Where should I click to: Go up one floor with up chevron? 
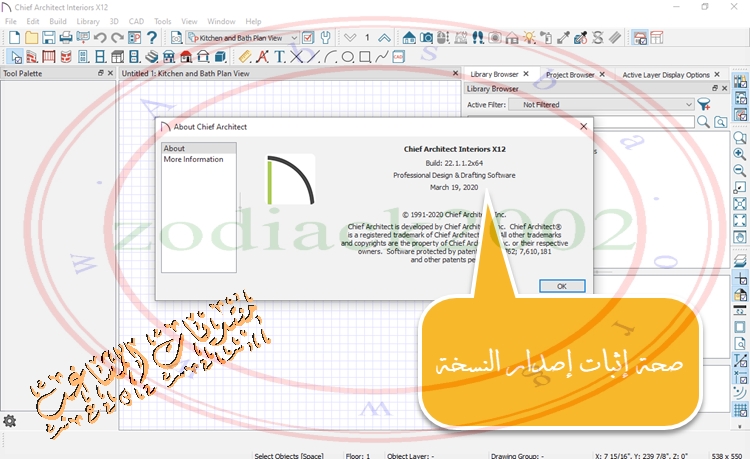coord(384,37)
